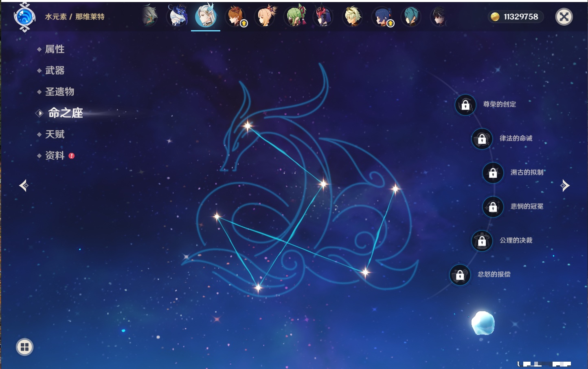Viewport: 588px width, 369px height.
Task: Close the character screen with X
Action: (x=564, y=17)
